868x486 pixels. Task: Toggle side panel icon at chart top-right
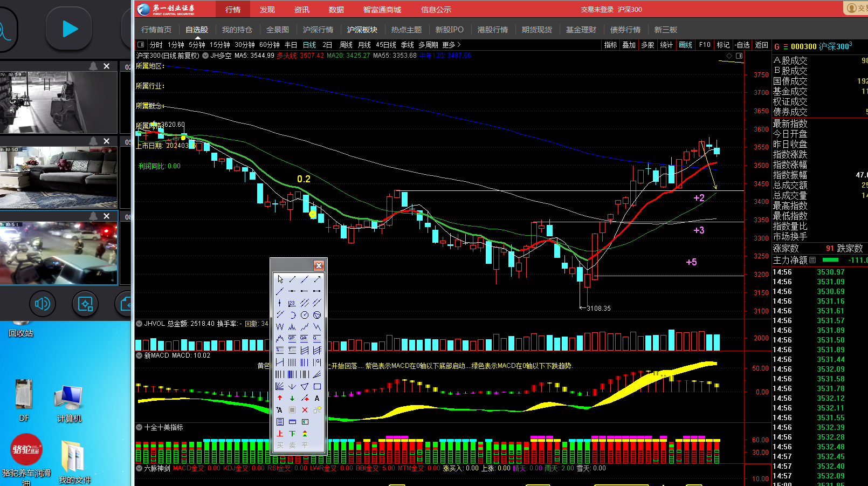[739, 56]
